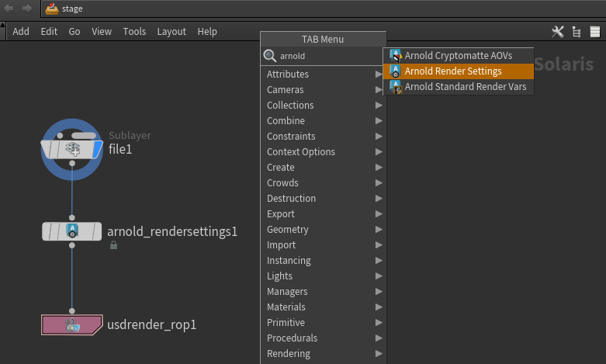
Task: Toggle the display flag on file1 node
Action: click(98, 149)
